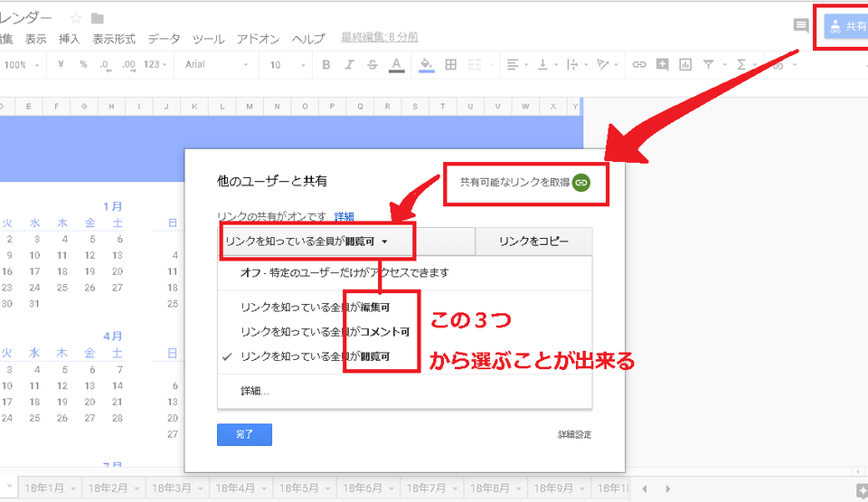The image size is (868, 502).
Task: Open the comments history icon
Action: click(x=801, y=25)
